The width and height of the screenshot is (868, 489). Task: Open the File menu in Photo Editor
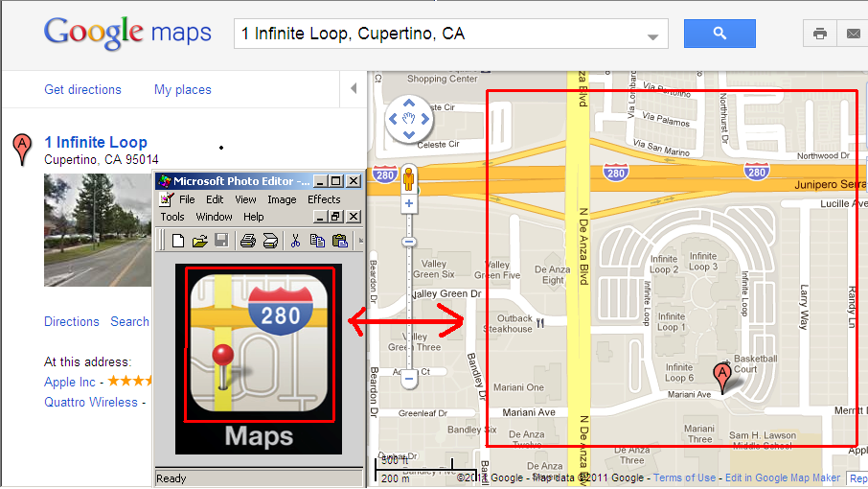[x=187, y=199]
